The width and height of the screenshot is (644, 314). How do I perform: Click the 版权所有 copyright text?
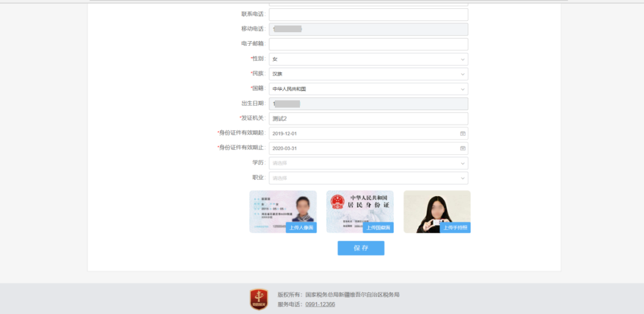tap(339, 294)
